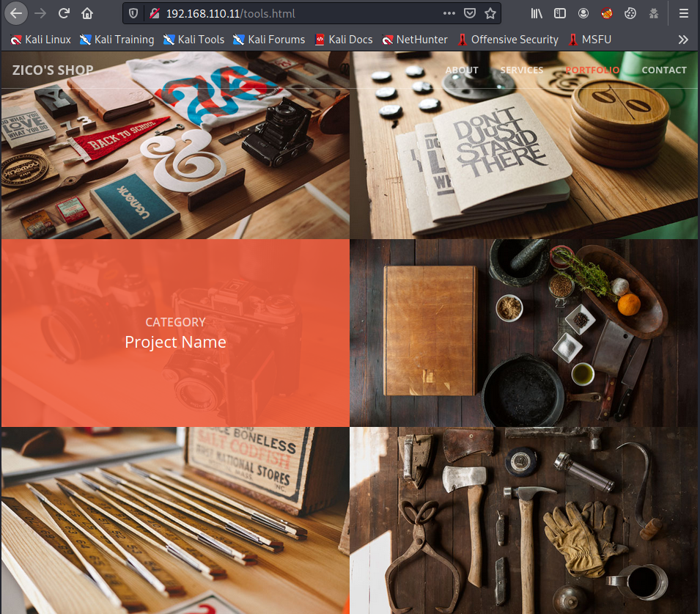Toggle the sidebar view icon
Image resolution: width=700 pixels, height=614 pixels.
pos(560,13)
